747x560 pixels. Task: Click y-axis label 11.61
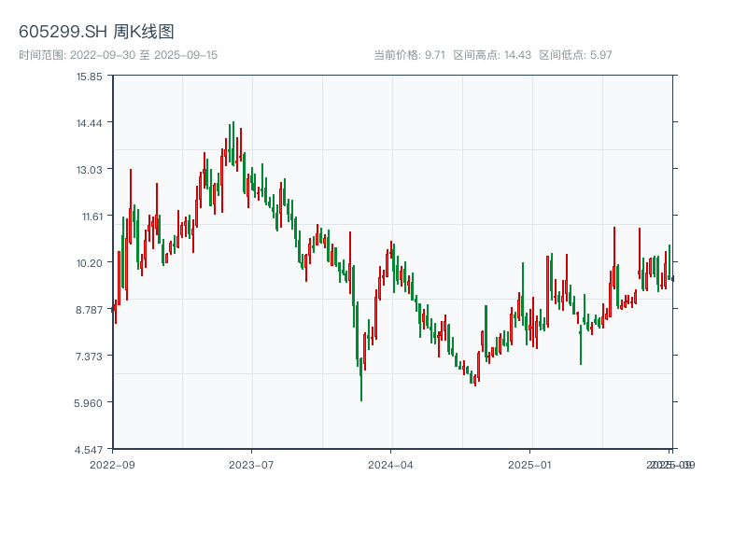coord(92,217)
